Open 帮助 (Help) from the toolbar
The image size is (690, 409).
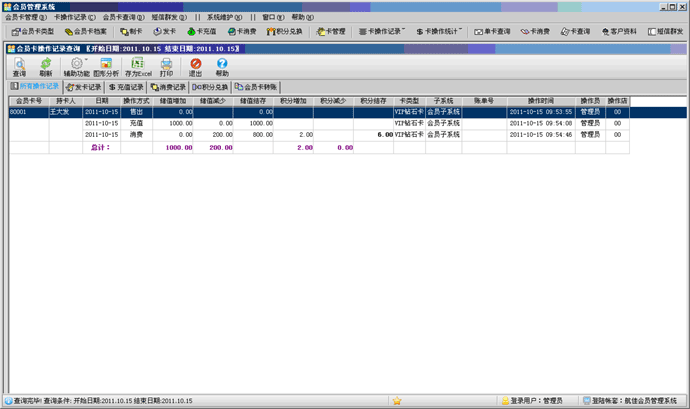(x=222, y=66)
